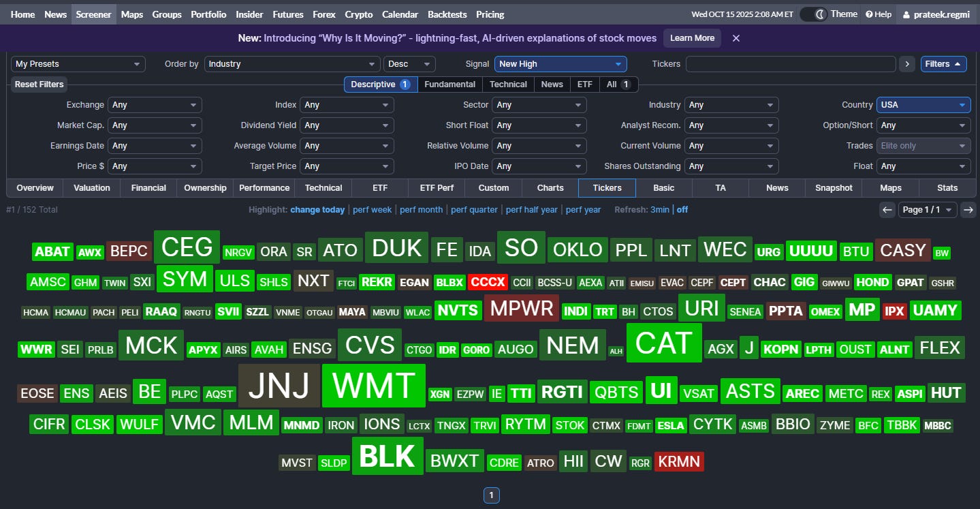Screen dimensions: 980x509
Task: Select the IPX ticker tile
Action: pos(894,311)
